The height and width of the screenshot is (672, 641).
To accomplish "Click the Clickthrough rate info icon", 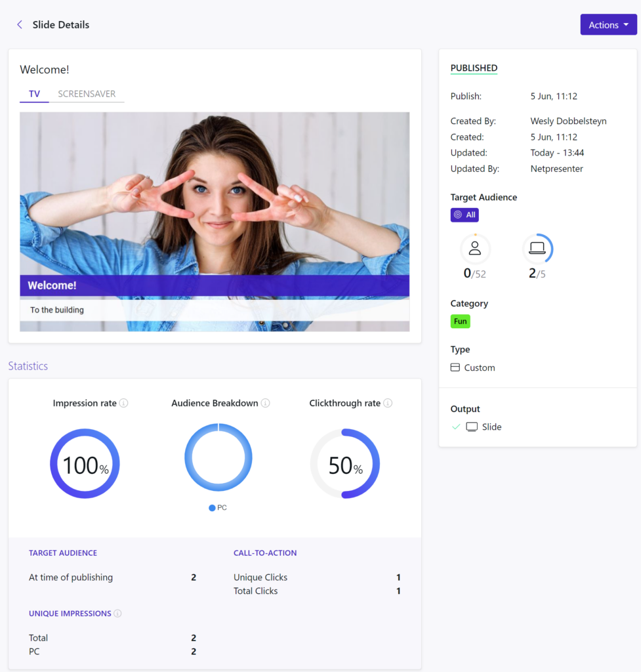I will [x=388, y=403].
